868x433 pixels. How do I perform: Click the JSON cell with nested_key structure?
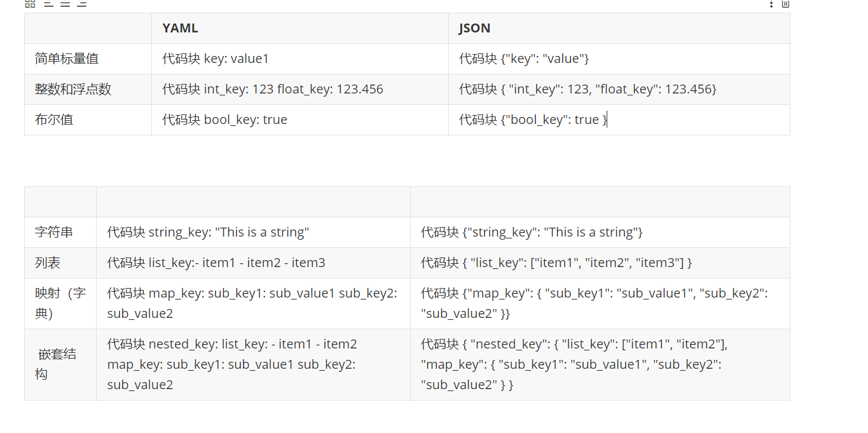(600, 364)
